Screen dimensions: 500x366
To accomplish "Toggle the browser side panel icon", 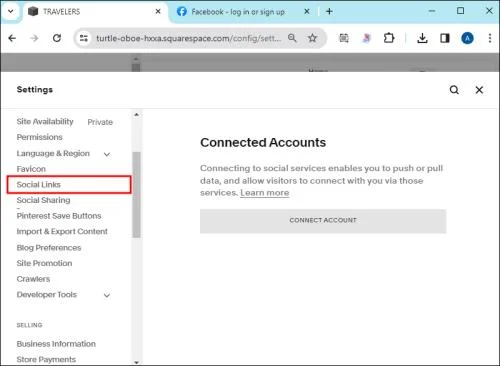I will point(445,38).
